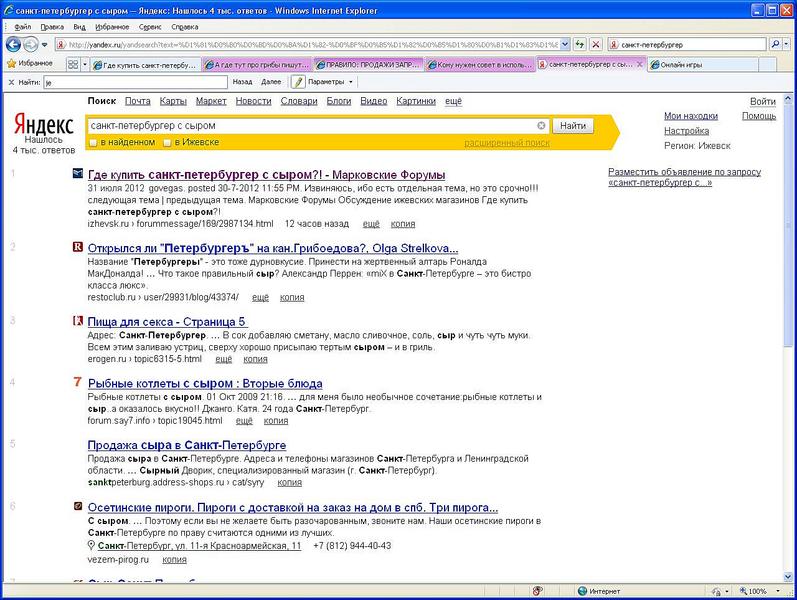Click the vezem-pirog result favicon
This screenshot has height=600, width=797.
pyautogui.click(x=78, y=506)
